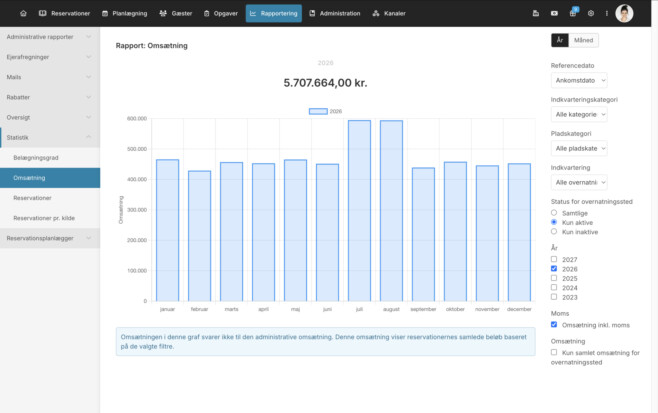
Task: Uncheck the 2026 year checkbox
Action: [554, 269]
